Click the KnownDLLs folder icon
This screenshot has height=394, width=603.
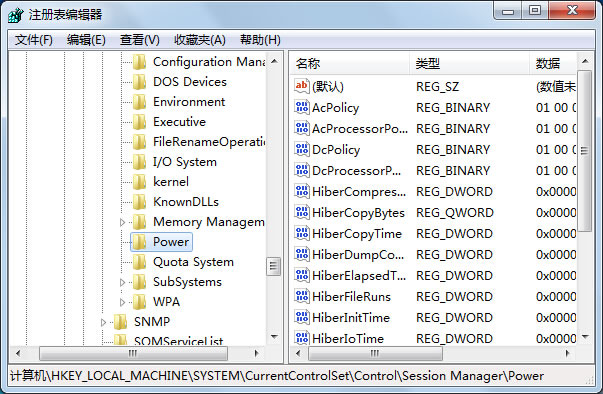click(x=139, y=202)
